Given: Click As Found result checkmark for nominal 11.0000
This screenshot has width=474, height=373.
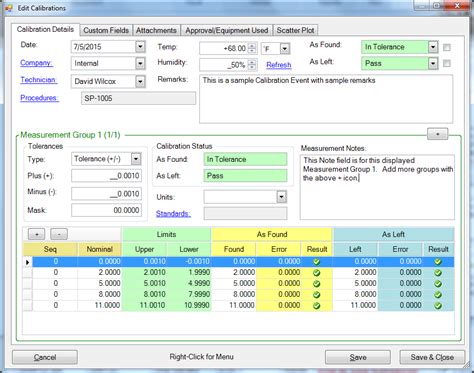Looking at the screenshot, I should tap(317, 306).
